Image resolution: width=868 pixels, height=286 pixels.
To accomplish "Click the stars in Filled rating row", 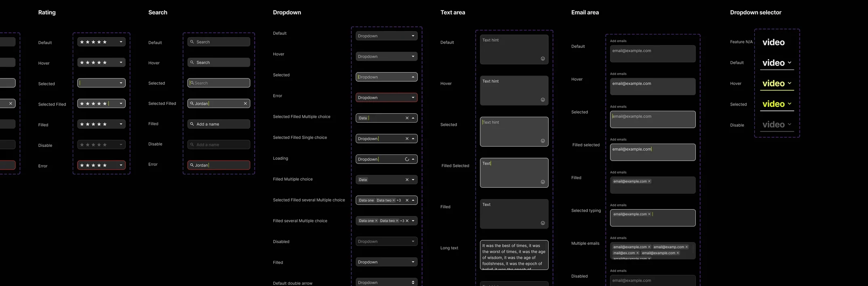I will [x=93, y=124].
